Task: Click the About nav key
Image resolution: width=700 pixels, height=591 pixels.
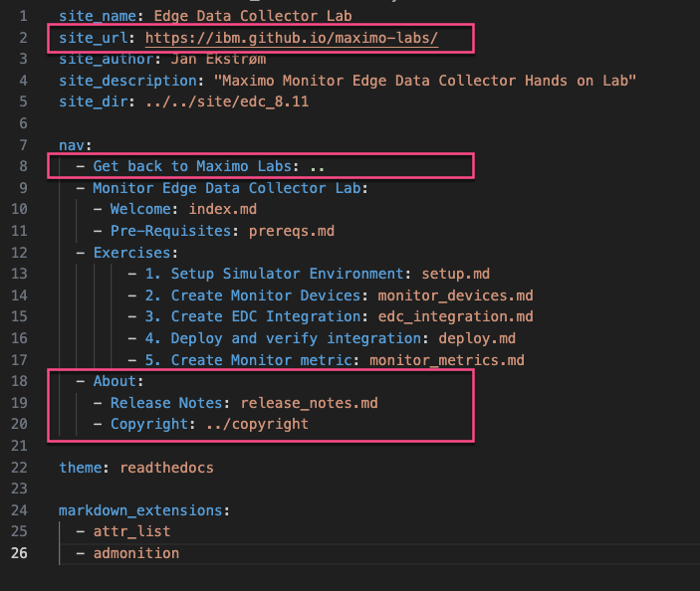Action: pos(115,381)
